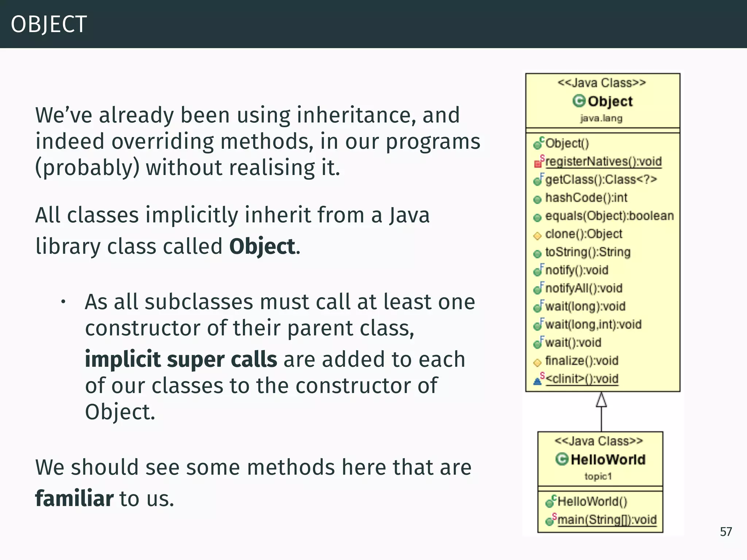Viewport: 747px width, 560px height.
Task: Click the green class icon beside HelloWorld
Action: pos(562,459)
